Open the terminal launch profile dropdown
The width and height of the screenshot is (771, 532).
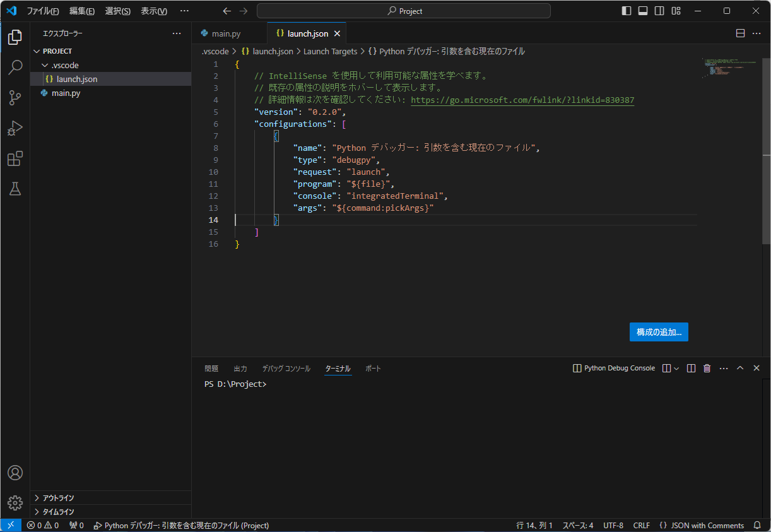[675, 368]
